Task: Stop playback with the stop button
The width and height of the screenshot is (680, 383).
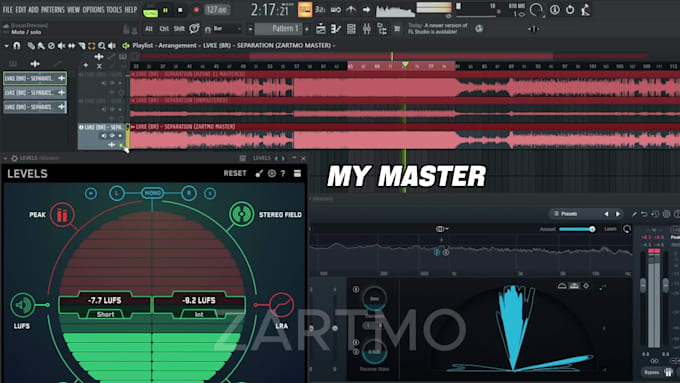Action: [180, 10]
